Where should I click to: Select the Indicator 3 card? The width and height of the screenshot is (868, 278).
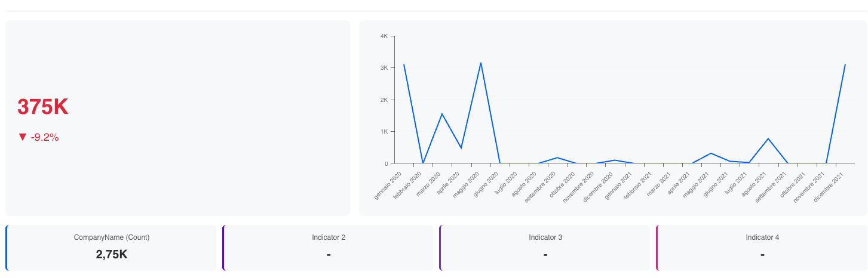545,248
